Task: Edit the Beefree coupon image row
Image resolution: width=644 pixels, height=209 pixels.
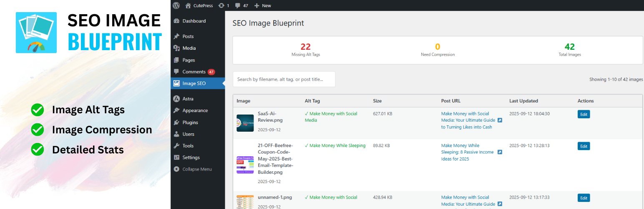Action: coord(584,146)
